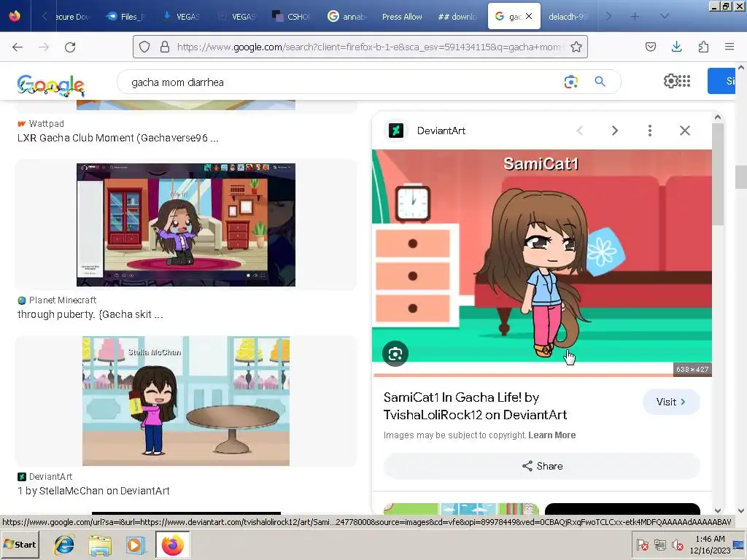747x560 pixels.
Task: Open the Firefox extensions puzzle icon
Action: click(x=703, y=47)
